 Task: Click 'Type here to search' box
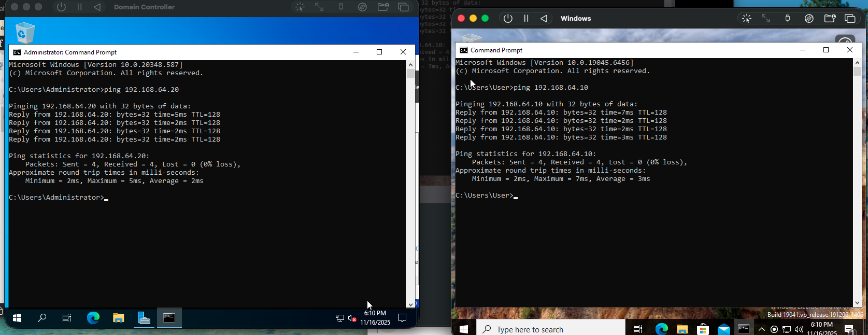[551, 329]
